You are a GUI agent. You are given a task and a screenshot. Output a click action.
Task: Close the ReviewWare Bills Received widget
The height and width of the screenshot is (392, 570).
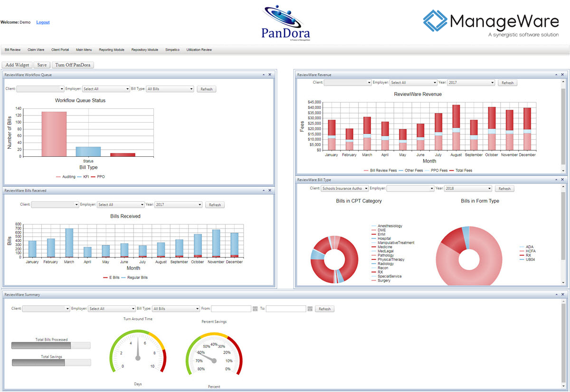(270, 191)
